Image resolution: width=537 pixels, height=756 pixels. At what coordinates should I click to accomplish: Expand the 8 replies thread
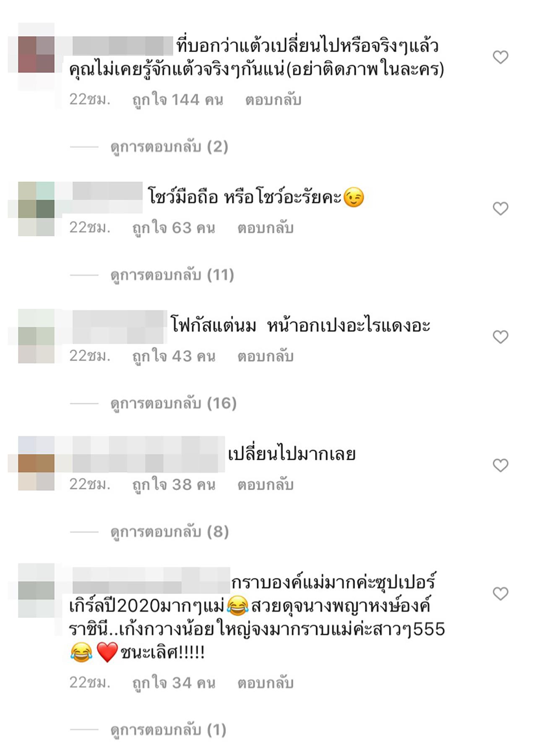point(170,532)
